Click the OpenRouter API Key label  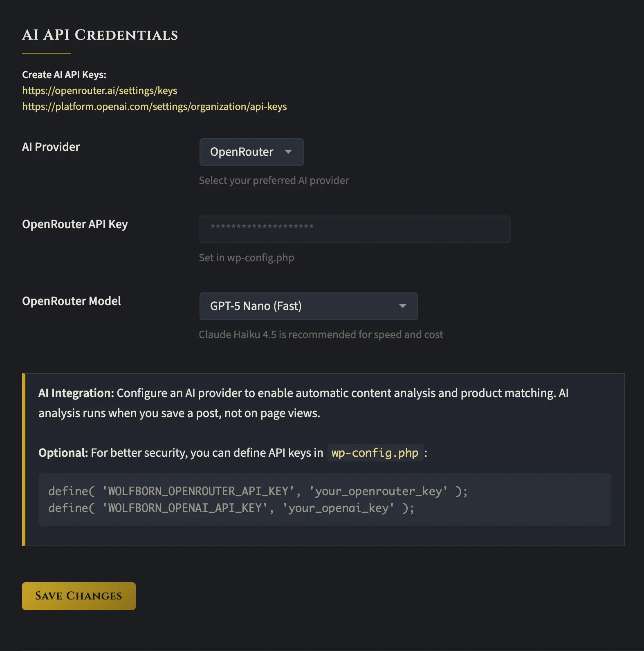click(75, 224)
